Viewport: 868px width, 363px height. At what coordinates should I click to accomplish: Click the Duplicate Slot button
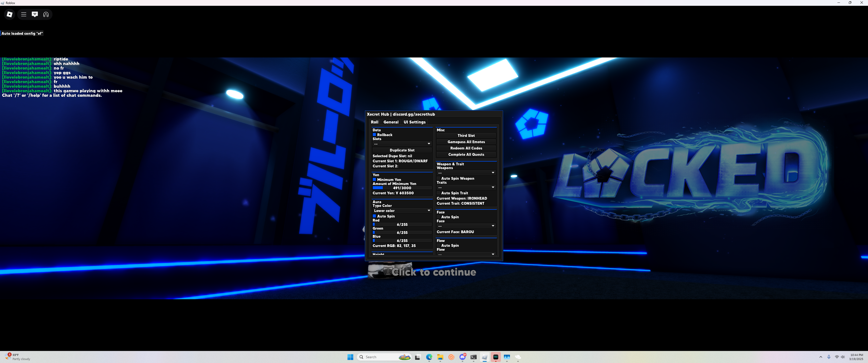click(402, 150)
